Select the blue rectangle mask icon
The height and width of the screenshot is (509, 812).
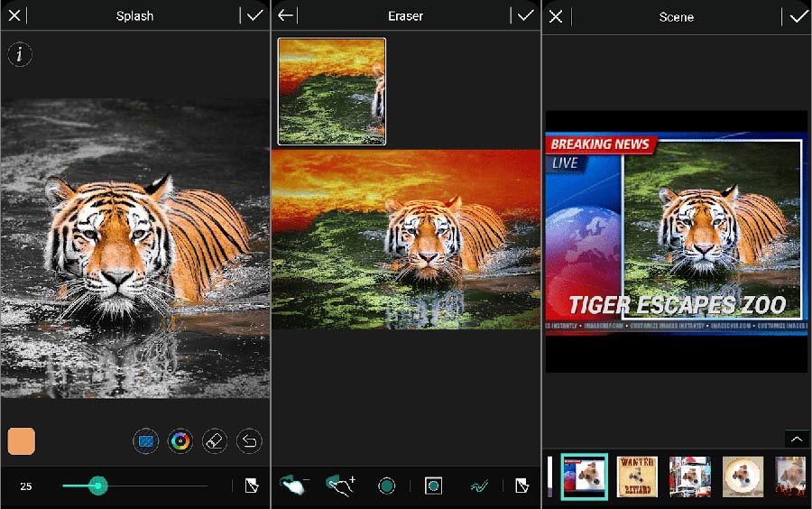pyautogui.click(x=145, y=441)
